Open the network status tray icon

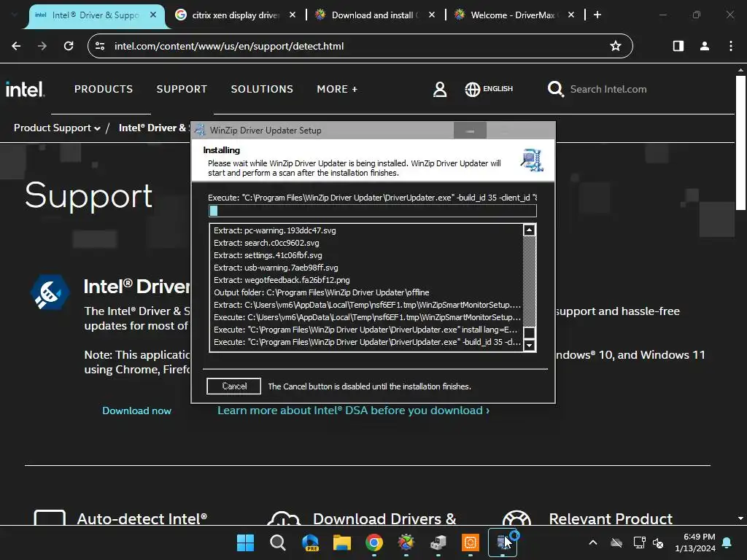(x=639, y=542)
